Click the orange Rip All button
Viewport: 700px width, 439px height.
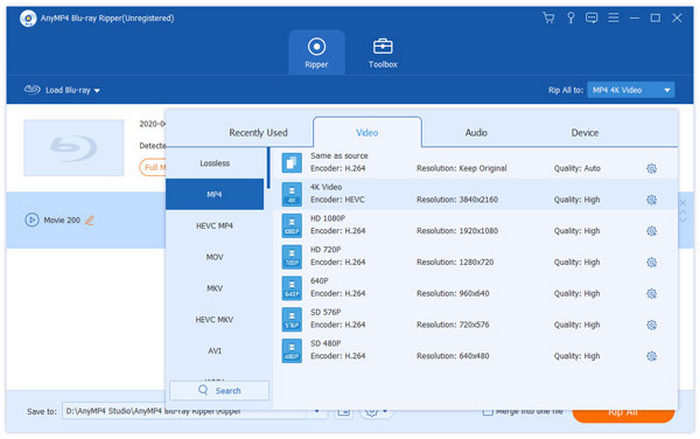(x=622, y=412)
